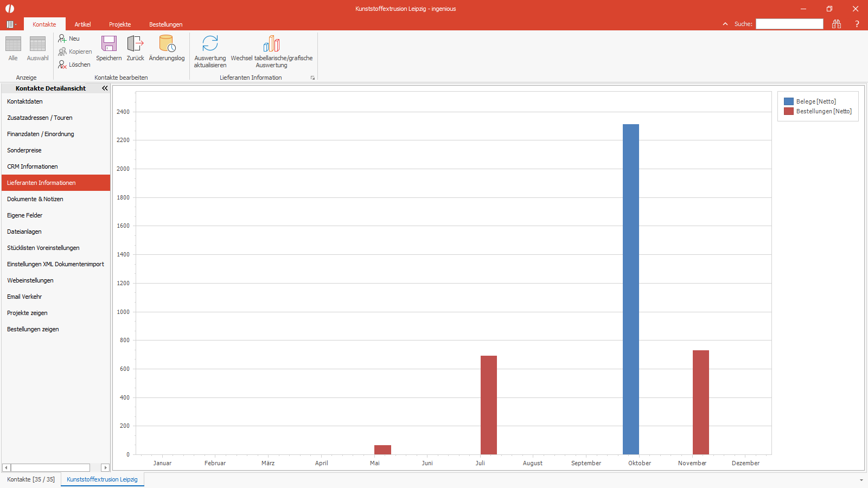
Task: Collapse the ribbon with the caret arrow
Action: 725,24
